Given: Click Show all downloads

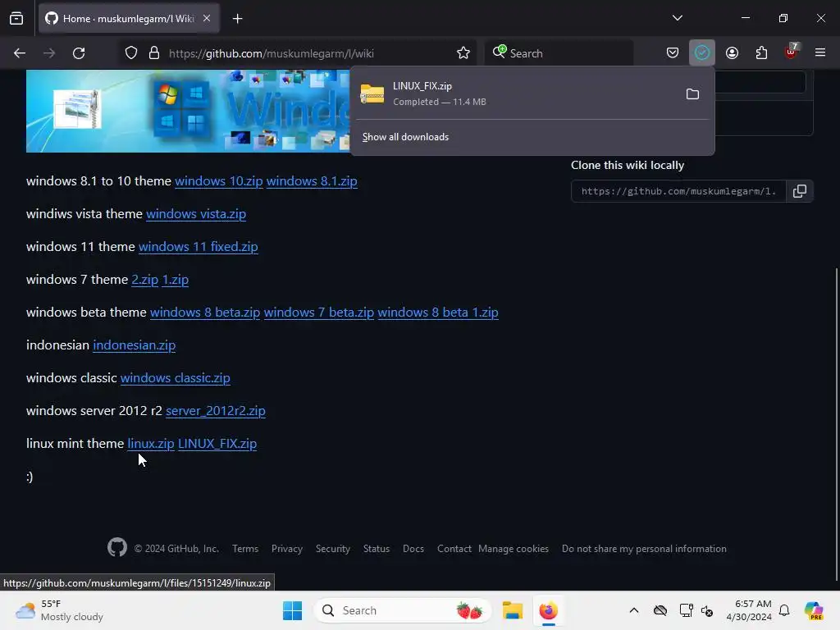Looking at the screenshot, I should click(x=405, y=137).
